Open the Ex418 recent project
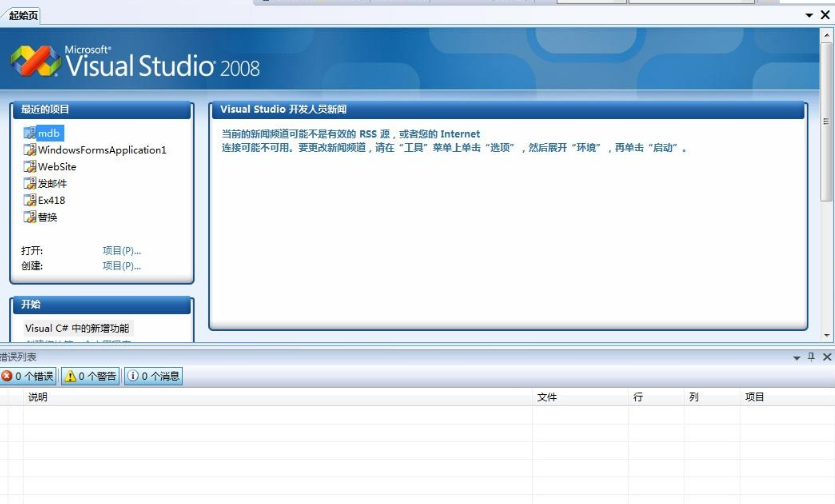835x504 pixels. 51,200
